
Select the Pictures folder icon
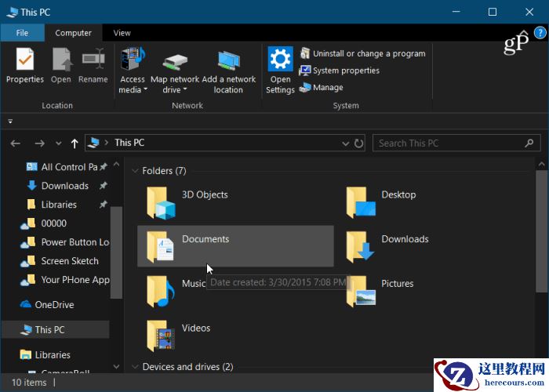(x=361, y=291)
